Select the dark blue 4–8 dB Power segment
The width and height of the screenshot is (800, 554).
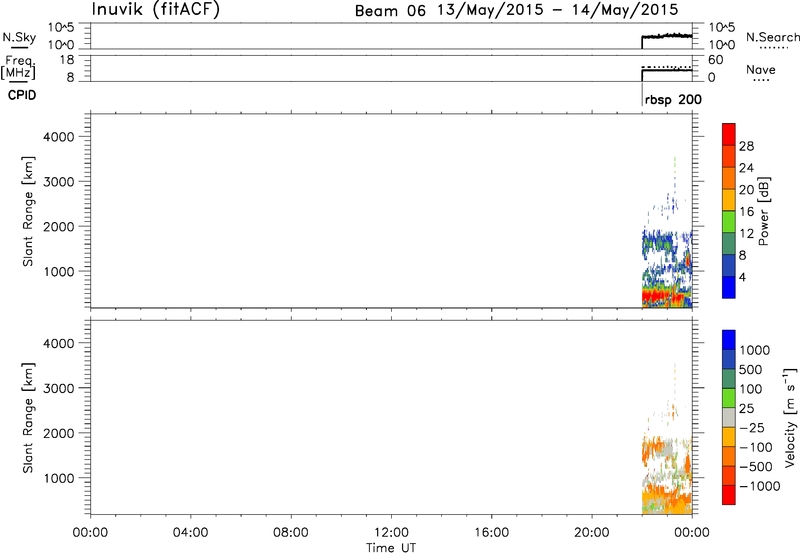tap(729, 265)
